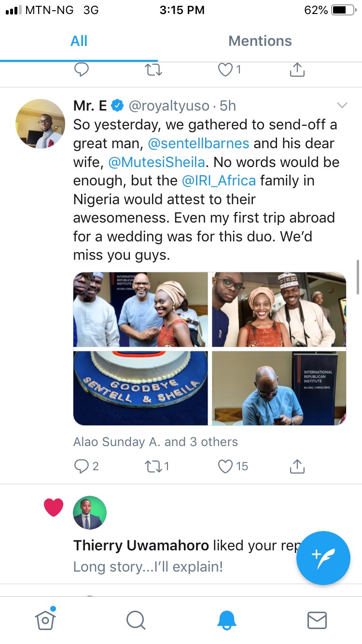Image resolution: width=362 pixels, height=644 pixels.
Task: Open Mr. E's profile picture
Action: click(41, 124)
